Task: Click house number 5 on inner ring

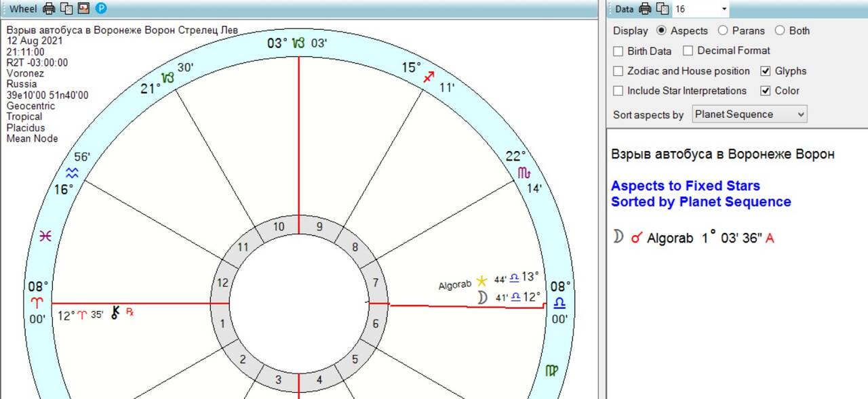Action: coord(355,360)
